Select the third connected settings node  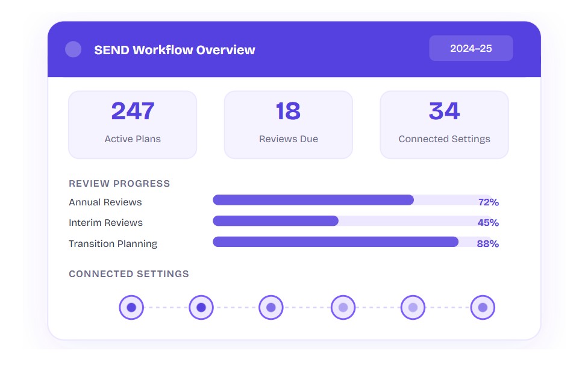(271, 307)
